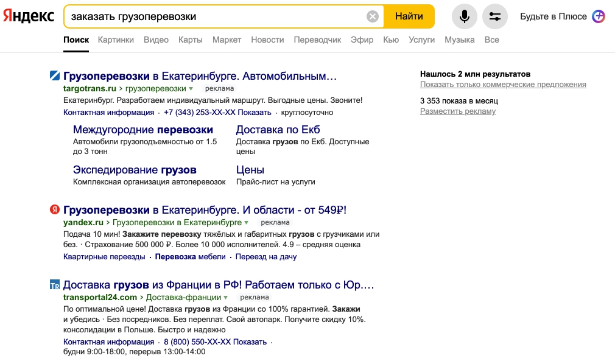Screen dimensions: 615x364
Task: Open search settings sliders icon
Action: coord(494,16)
